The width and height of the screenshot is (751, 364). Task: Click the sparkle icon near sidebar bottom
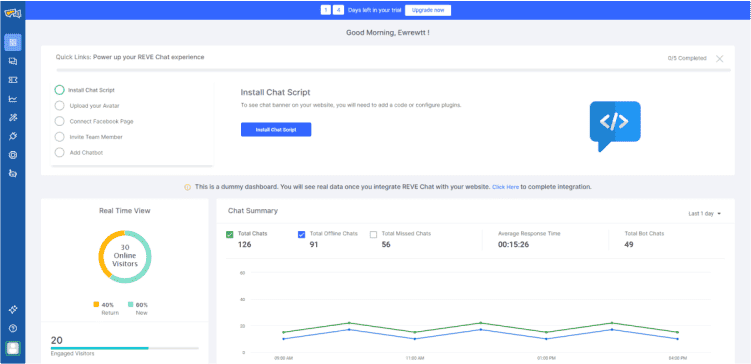(x=13, y=309)
